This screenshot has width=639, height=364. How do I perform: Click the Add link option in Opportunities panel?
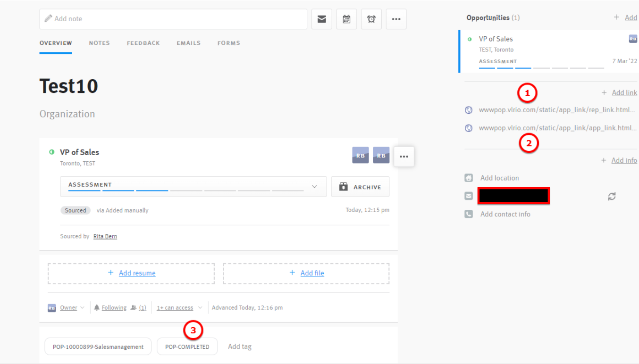click(x=623, y=92)
